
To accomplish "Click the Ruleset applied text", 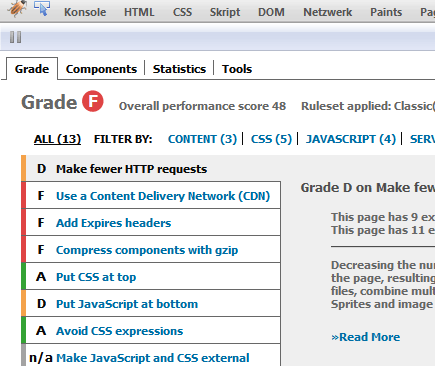I will click(x=368, y=106).
